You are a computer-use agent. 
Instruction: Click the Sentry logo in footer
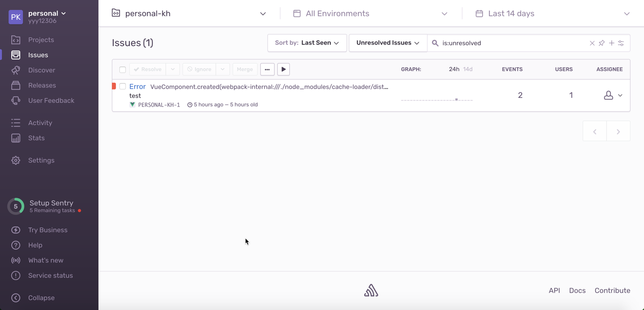tap(371, 291)
